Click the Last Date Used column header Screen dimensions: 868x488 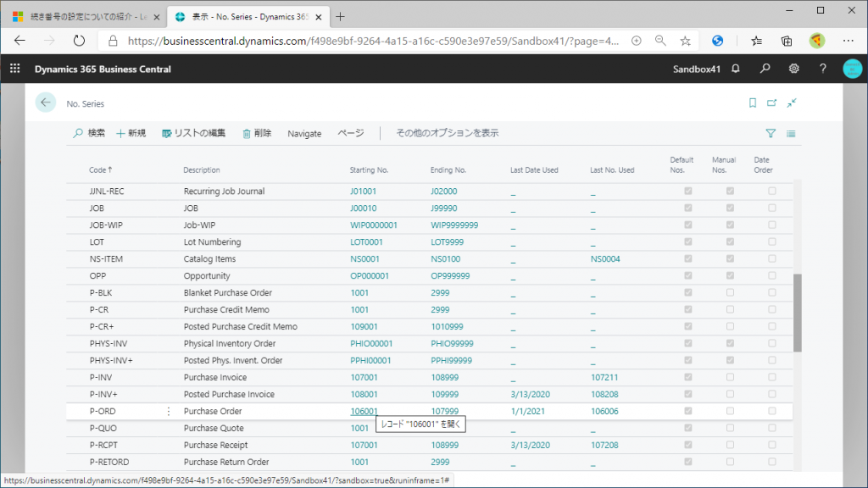534,169
